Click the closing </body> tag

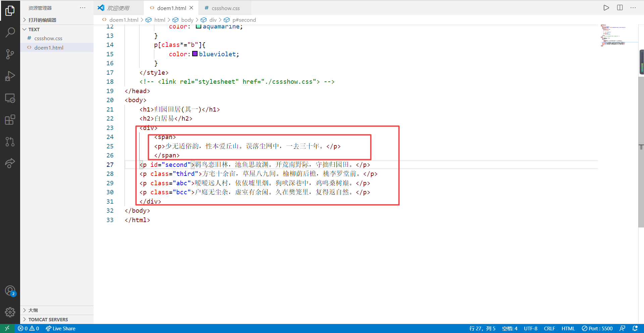pyautogui.click(x=137, y=211)
